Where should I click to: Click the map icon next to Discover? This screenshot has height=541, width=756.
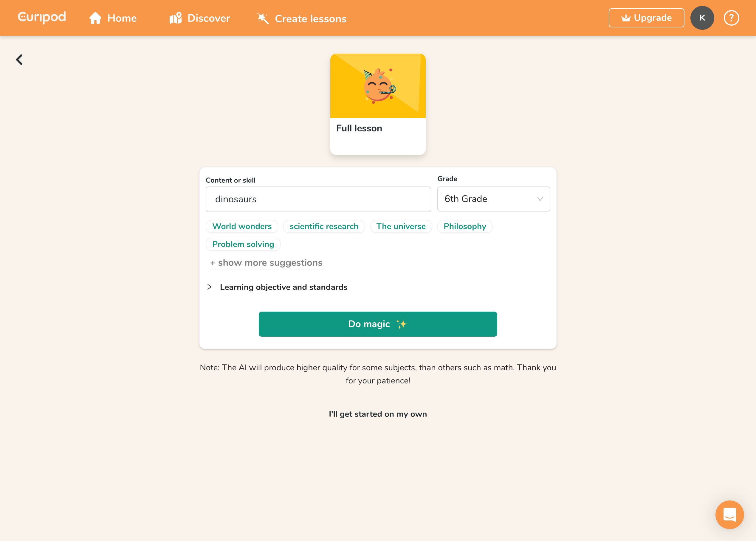click(175, 18)
